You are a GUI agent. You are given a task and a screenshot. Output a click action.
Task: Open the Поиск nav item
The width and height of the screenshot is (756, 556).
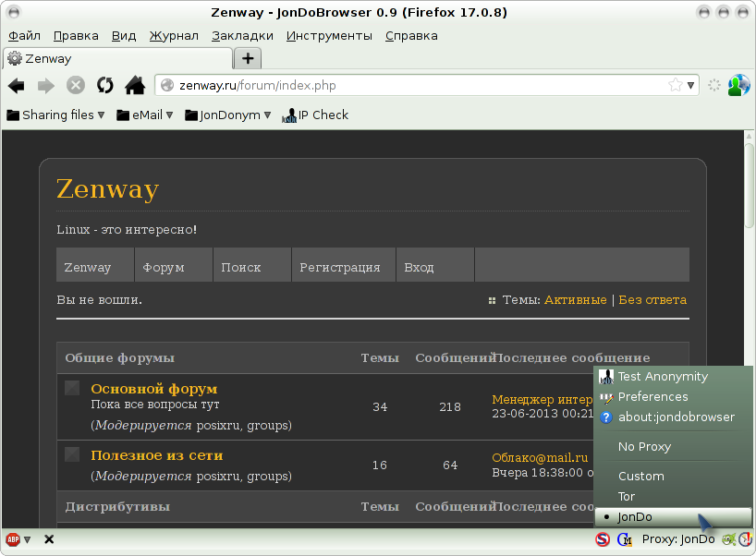[252, 264]
